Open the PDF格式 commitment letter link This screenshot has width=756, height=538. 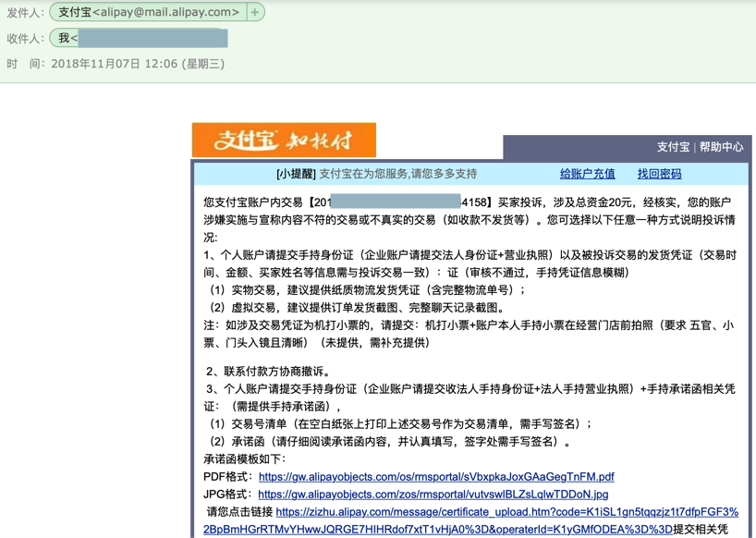[436, 477]
